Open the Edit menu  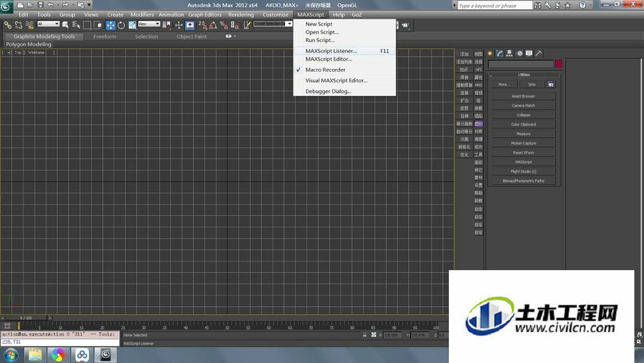[23, 14]
